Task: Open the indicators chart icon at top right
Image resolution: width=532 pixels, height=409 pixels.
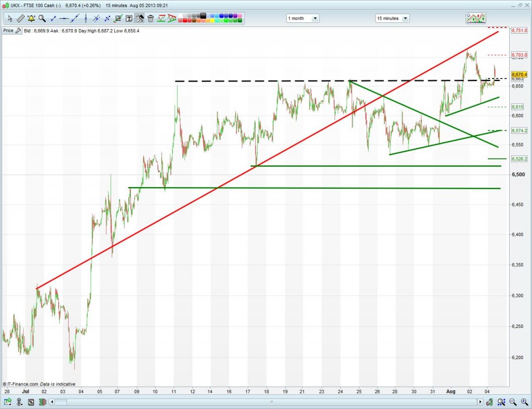Action: click(475, 18)
